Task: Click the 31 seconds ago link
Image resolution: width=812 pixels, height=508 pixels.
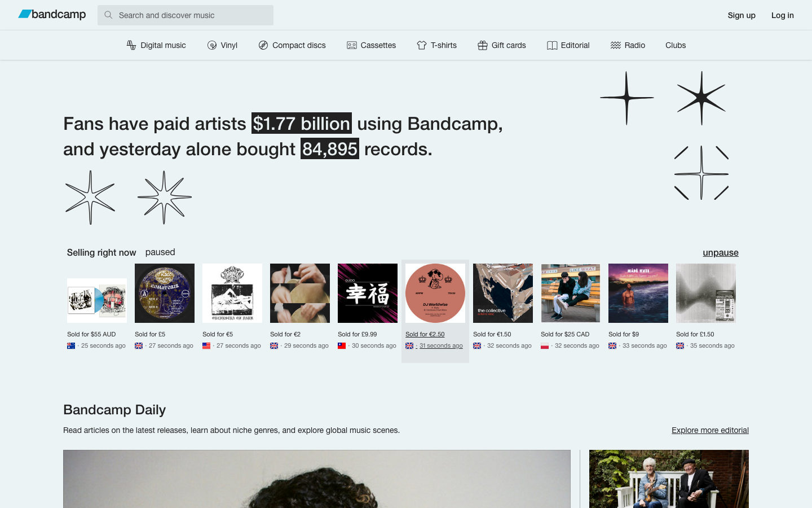Action: pos(441,345)
